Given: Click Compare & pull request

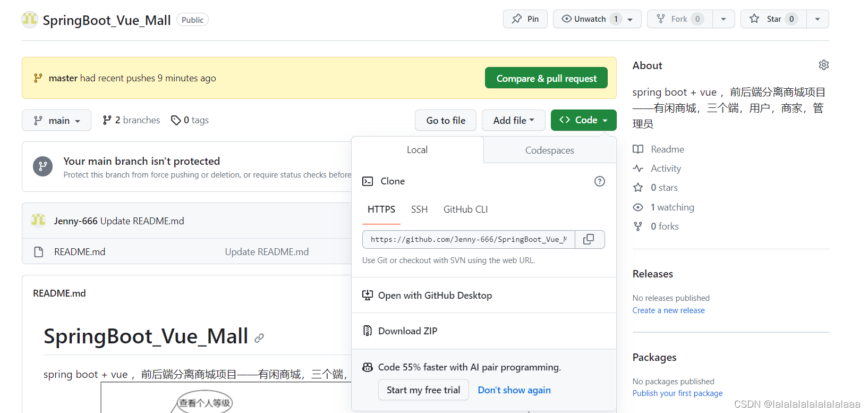Looking at the screenshot, I should tap(546, 78).
